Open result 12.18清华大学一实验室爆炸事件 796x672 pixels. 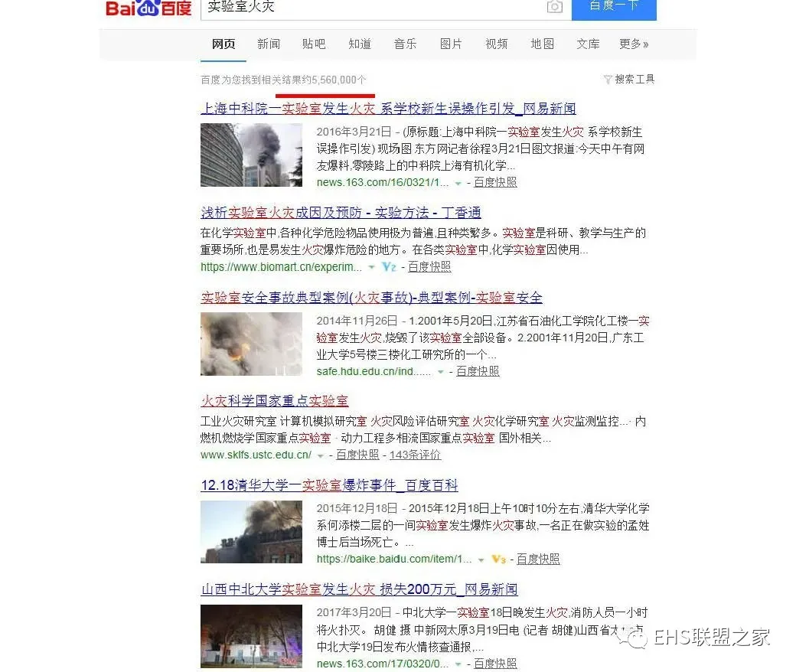coord(329,485)
